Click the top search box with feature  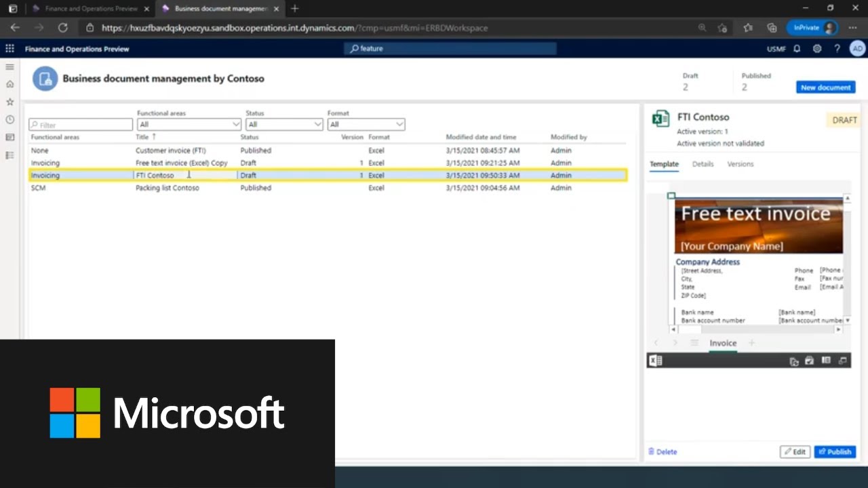click(450, 49)
